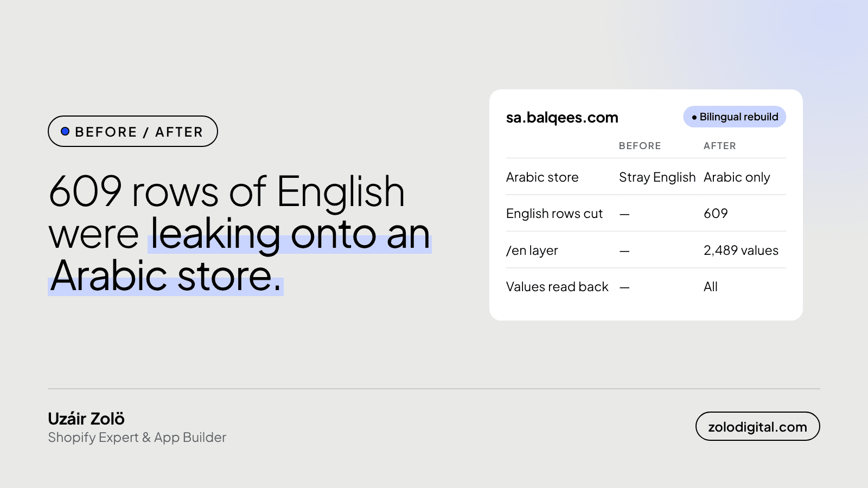Screen dimensions: 868x488
Task: Click the dash in 'Values read back' row
Action: pos(624,287)
